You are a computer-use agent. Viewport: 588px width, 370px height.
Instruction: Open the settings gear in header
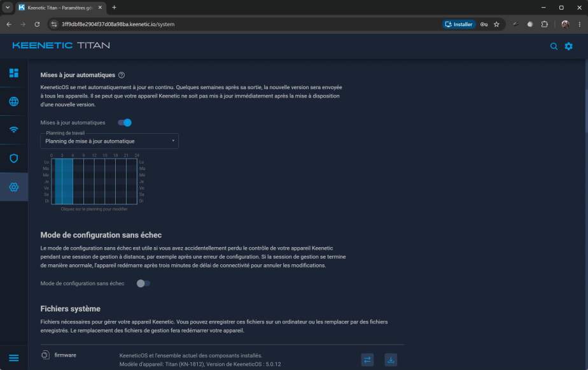(569, 46)
